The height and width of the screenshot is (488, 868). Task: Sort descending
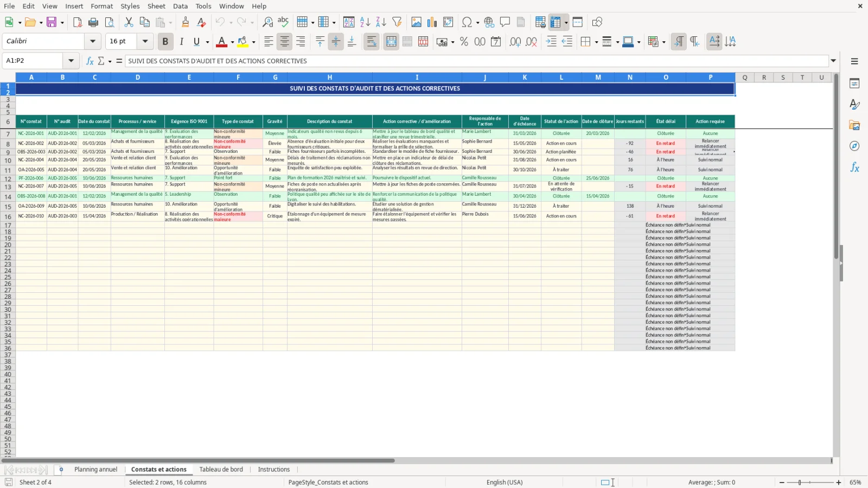(x=381, y=22)
